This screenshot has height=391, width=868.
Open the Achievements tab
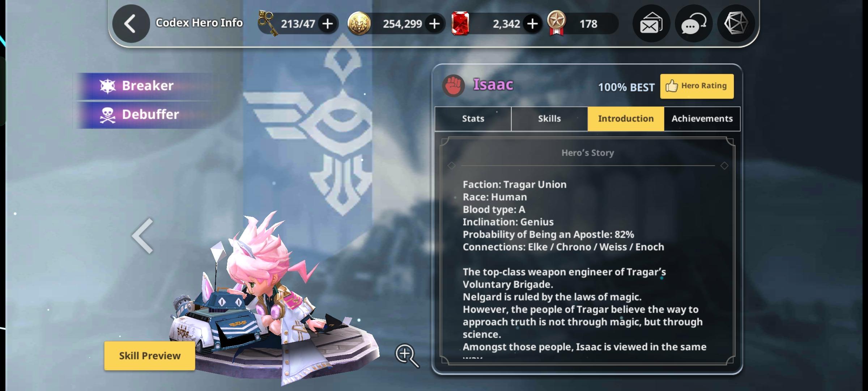[702, 119]
